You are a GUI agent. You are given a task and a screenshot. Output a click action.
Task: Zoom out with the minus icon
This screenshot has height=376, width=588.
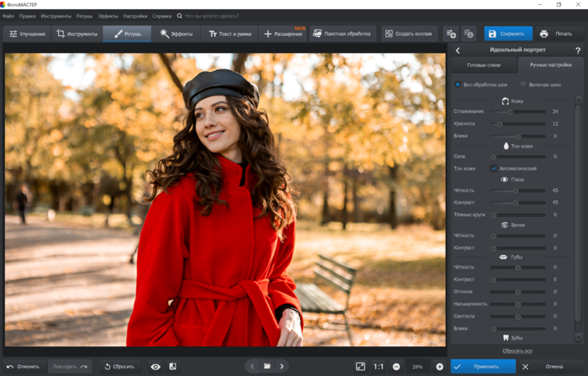tap(396, 367)
